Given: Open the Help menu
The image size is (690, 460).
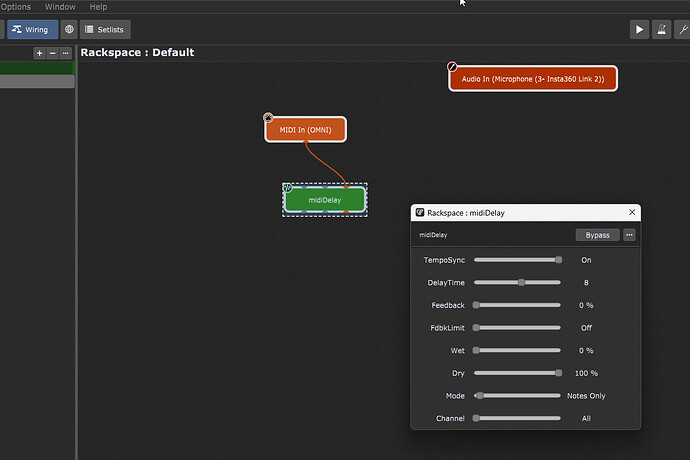Looking at the screenshot, I should [98, 7].
